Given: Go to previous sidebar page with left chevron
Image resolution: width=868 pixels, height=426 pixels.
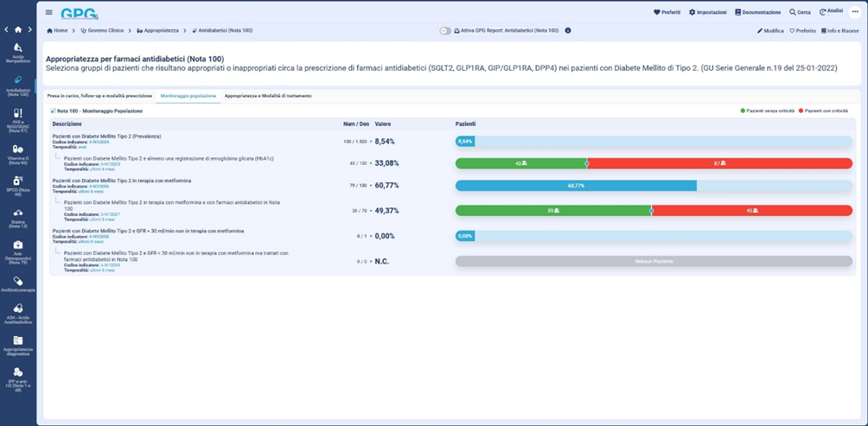Looking at the screenshot, I should tap(7, 29).
